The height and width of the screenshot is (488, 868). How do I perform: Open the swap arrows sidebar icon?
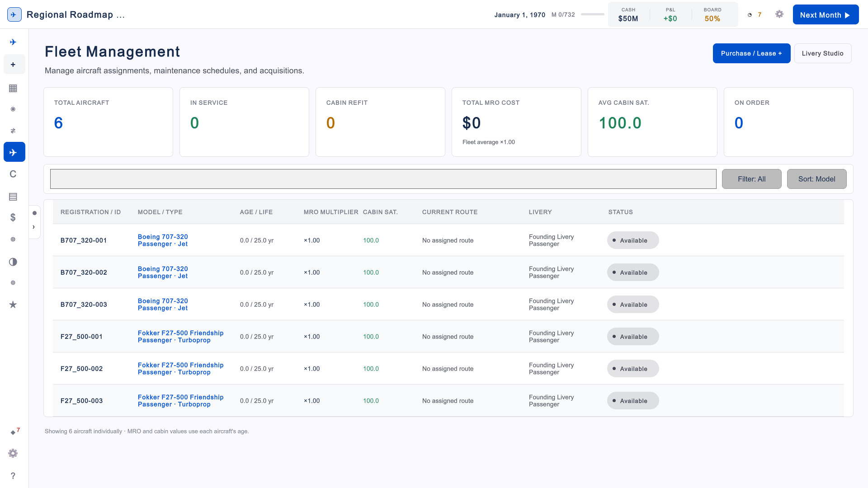[13, 131]
